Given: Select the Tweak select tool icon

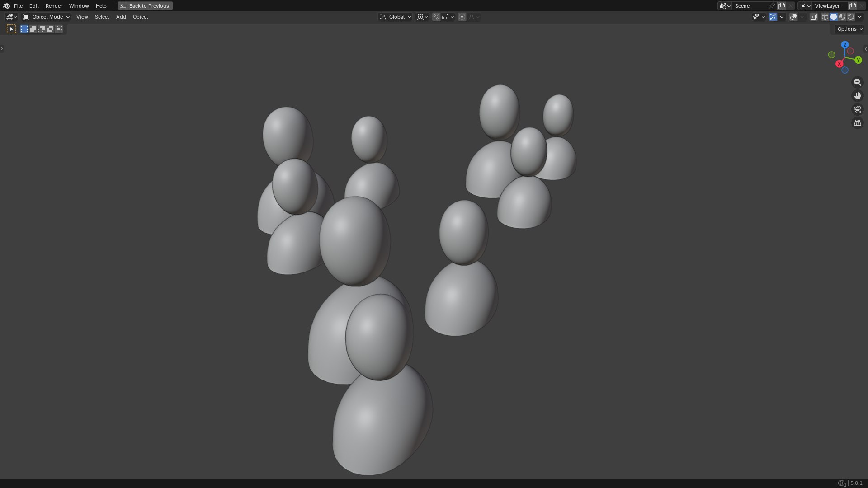Looking at the screenshot, I should 11,29.
